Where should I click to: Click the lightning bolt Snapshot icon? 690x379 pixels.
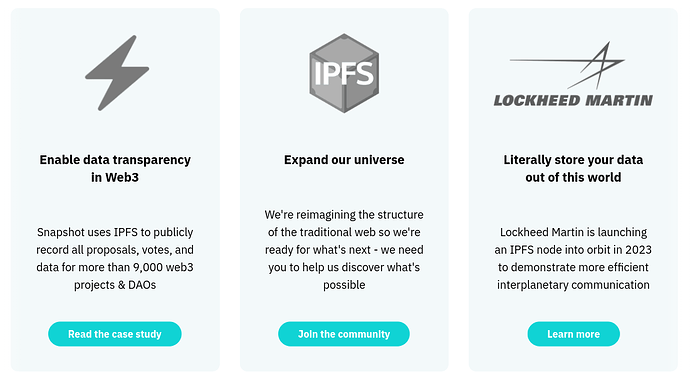pyautogui.click(x=117, y=73)
